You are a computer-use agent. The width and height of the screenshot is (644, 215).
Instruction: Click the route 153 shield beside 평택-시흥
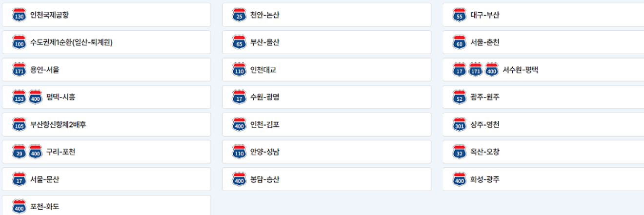pos(19,97)
